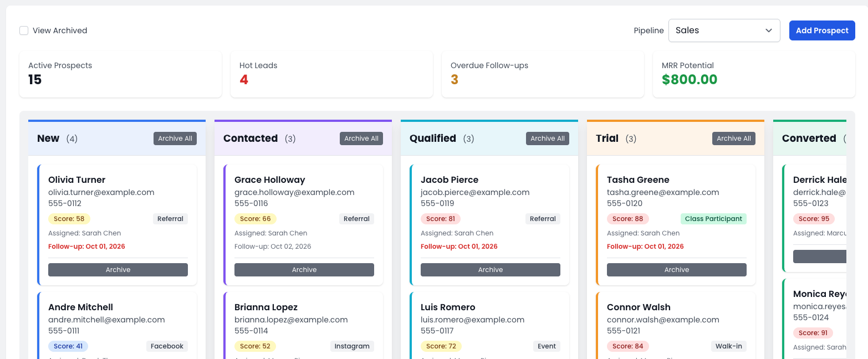Click the Score: 58 badge
This screenshot has height=359, width=868.
click(69, 219)
